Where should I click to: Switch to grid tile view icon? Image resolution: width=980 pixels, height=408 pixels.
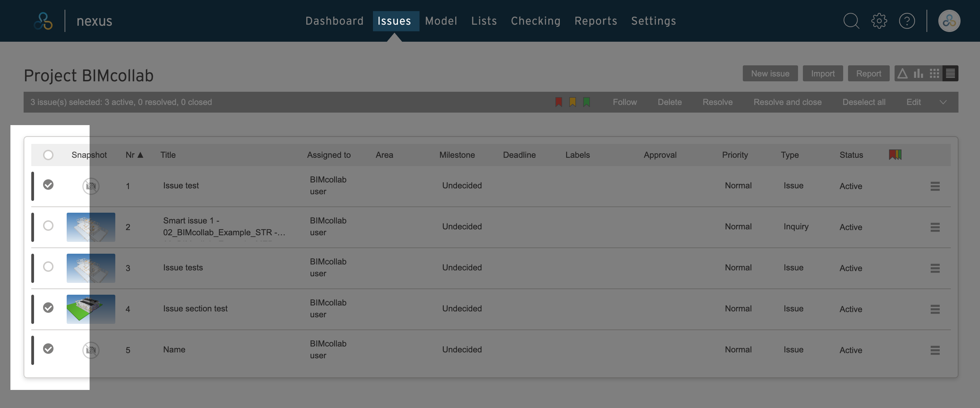coord(934,73)
